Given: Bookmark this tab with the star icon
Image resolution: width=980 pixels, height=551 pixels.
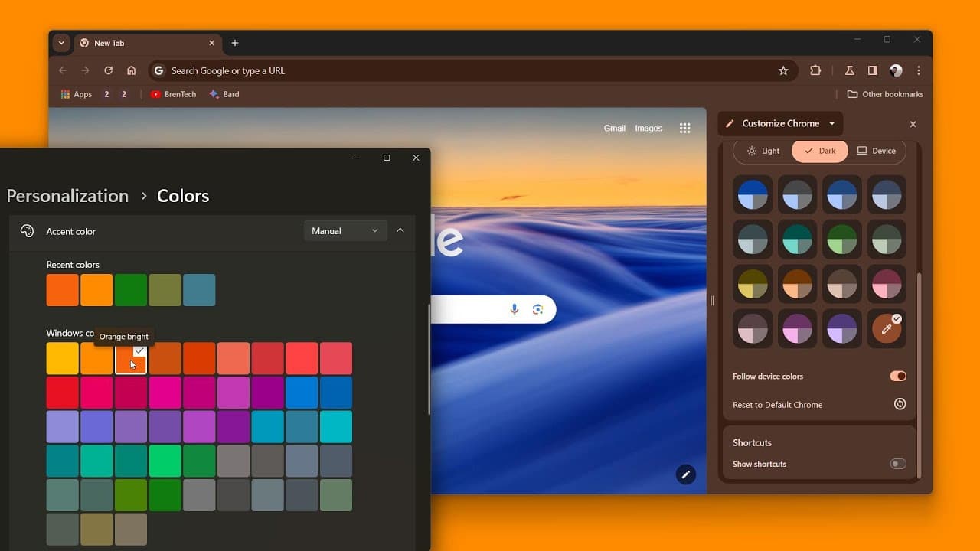Looking at the screenshot, I should [x=783, y=70].
